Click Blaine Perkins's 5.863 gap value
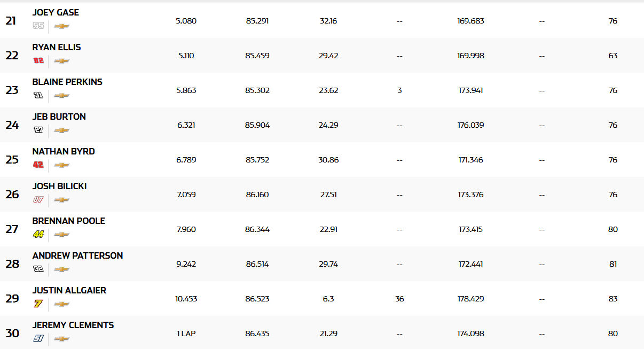Screen dimensions: 644x349 (x=186, y=90)
